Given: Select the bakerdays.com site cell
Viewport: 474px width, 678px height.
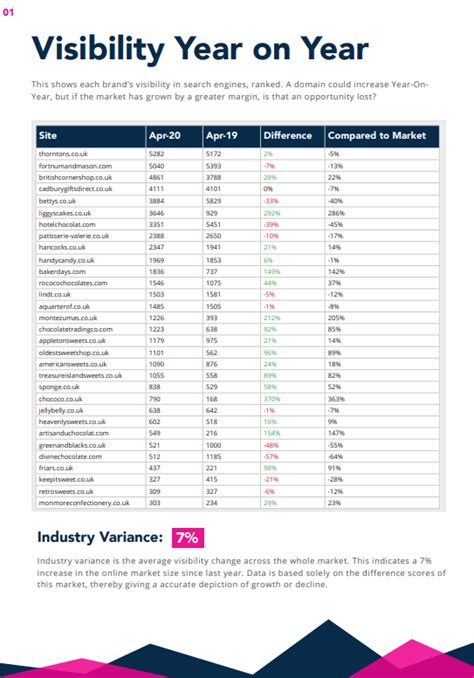Looking at the screenshot, I should coord(62,272).
